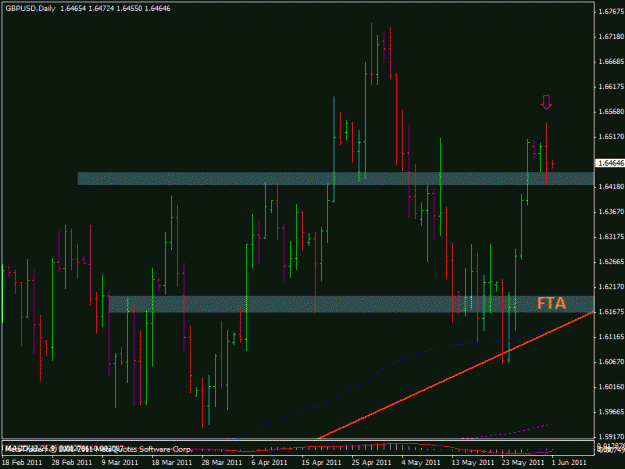Click price level 1.59170 on the axis
This screenshot has height=469, width=625.
click(x=611, y=437)
